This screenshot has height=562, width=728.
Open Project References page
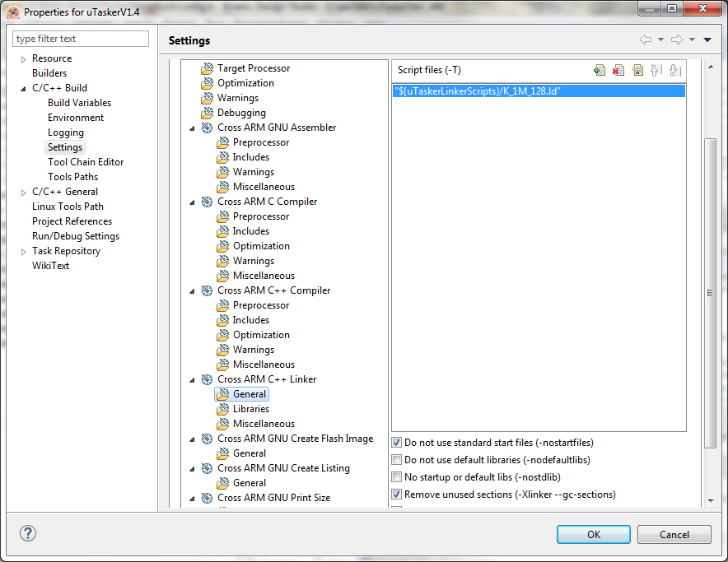tap(72, 221)
